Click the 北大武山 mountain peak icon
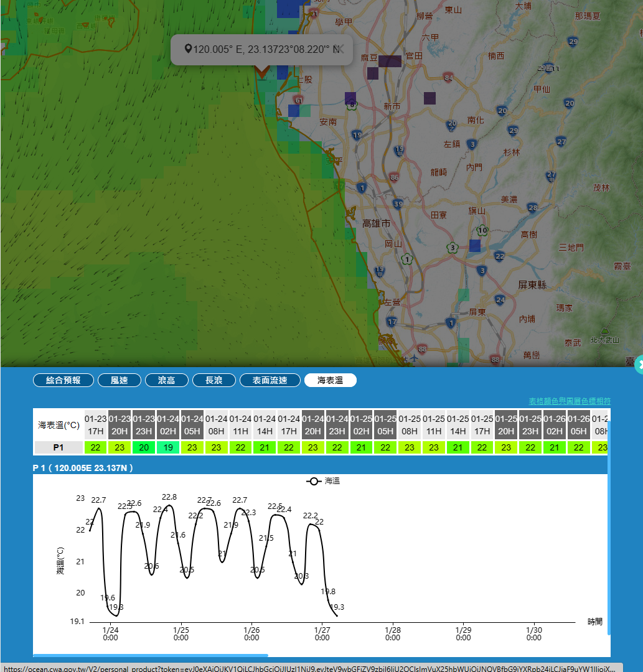 pyautogui.click(x=604, y=333)
